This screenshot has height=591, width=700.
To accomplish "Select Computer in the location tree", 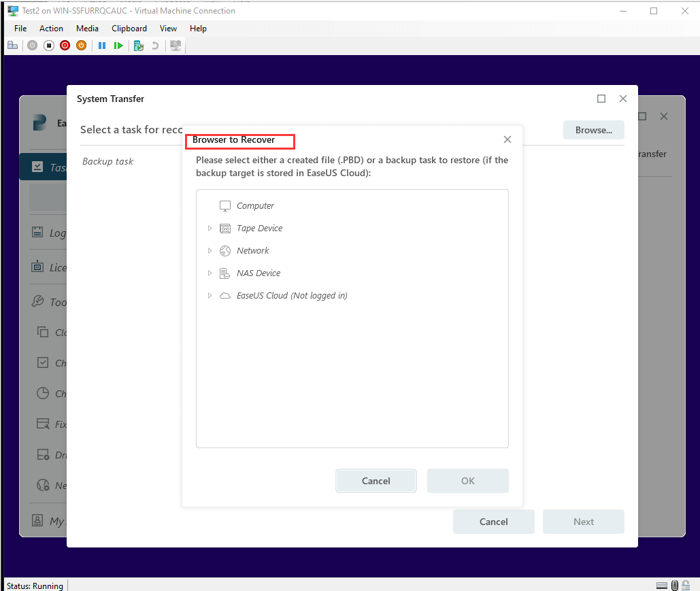I will 255,206.
